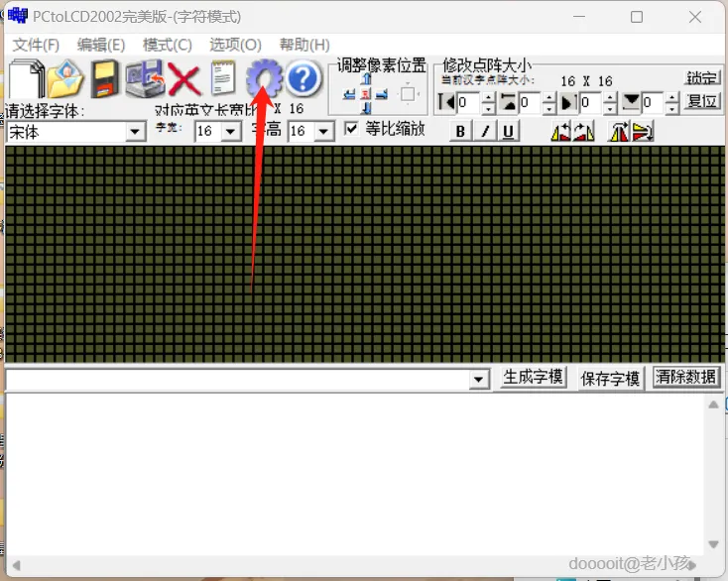Decrease the top margin stepper value
728x581 pixels.
pos(548,109)
